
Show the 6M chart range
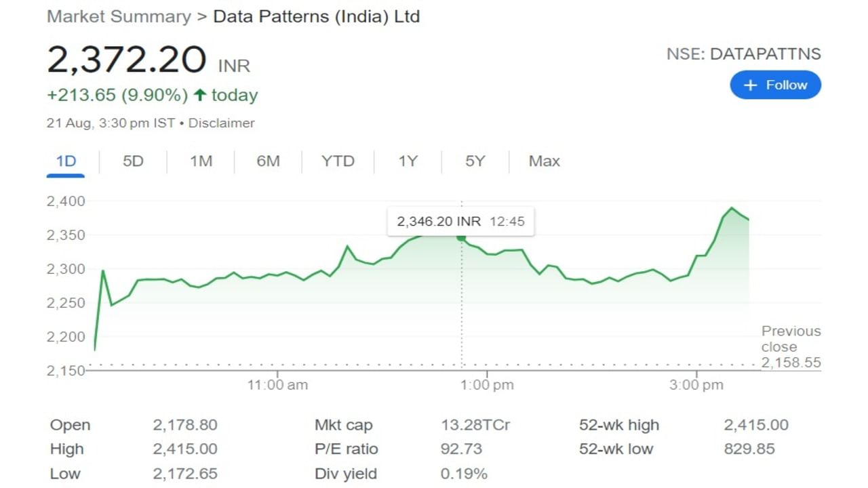(268, 161)
